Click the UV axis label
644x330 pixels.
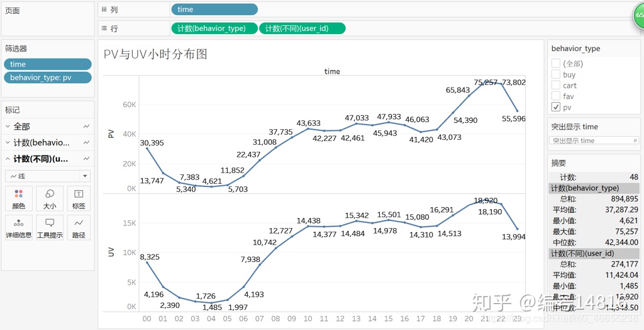111,252
